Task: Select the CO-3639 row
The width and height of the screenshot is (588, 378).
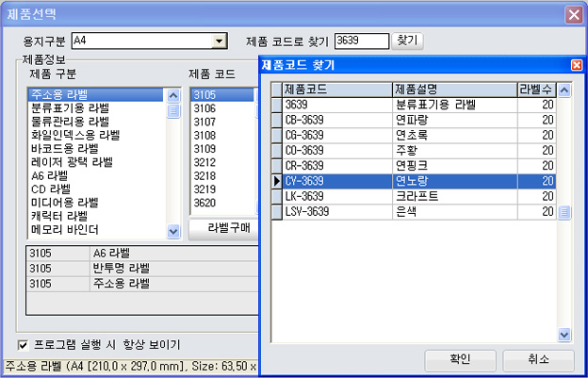Action: [x=414, y=151]
